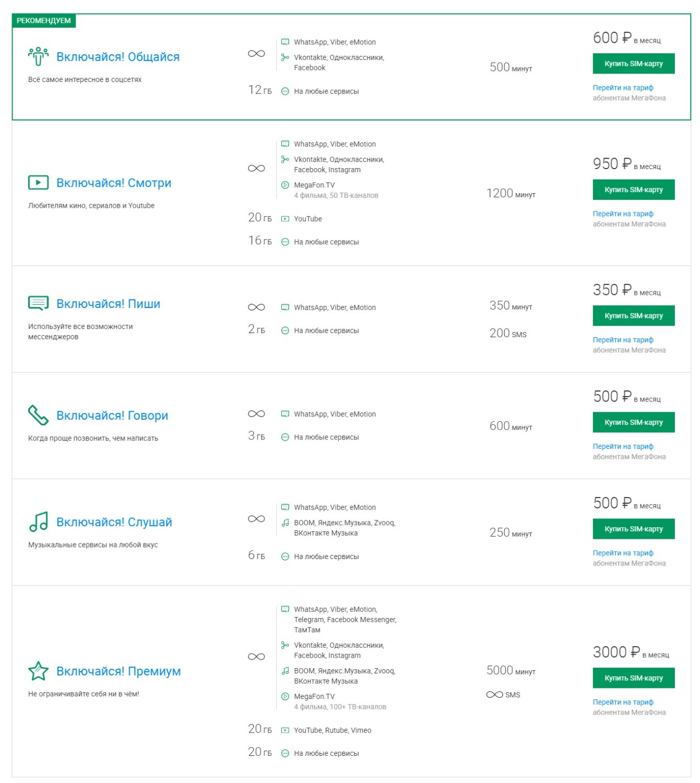Image resolution: width=700 pixels, height=783 pixels.
Task: Buy SIM card for the 350 ₽ Пиши tariff
Action: (634, 316)
